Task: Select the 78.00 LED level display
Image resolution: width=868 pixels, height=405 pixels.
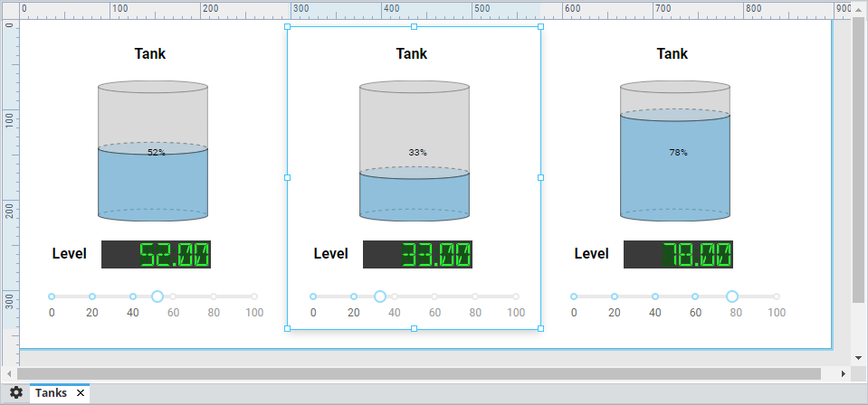Action: (x=678, y=255)
